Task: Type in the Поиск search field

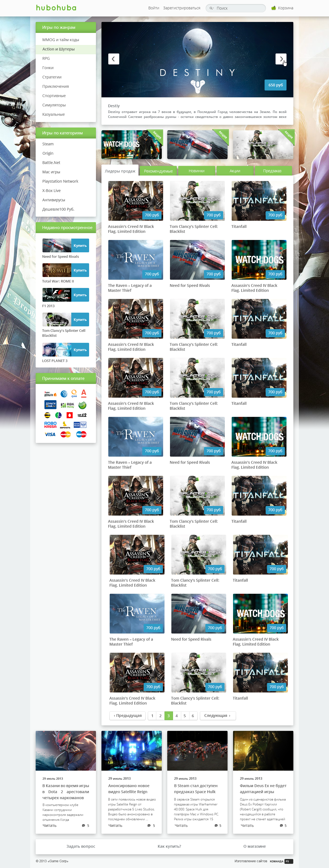Action: (x=239, y=8)
